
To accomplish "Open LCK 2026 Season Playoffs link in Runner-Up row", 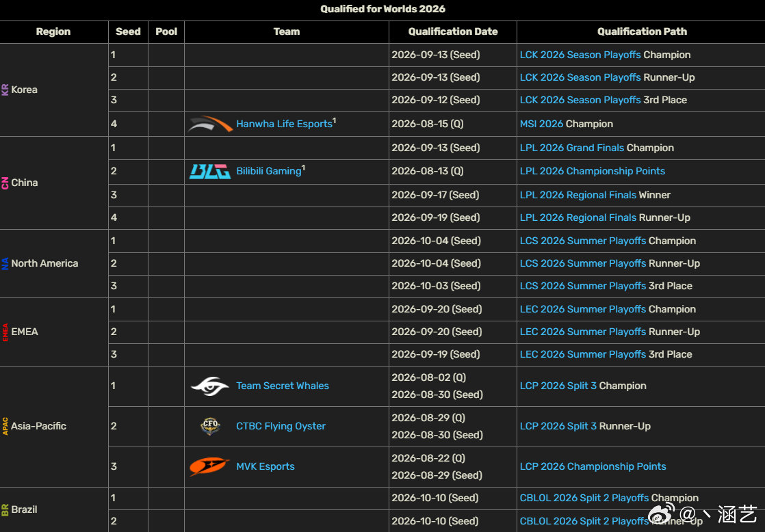I will (x=580, y=77).
